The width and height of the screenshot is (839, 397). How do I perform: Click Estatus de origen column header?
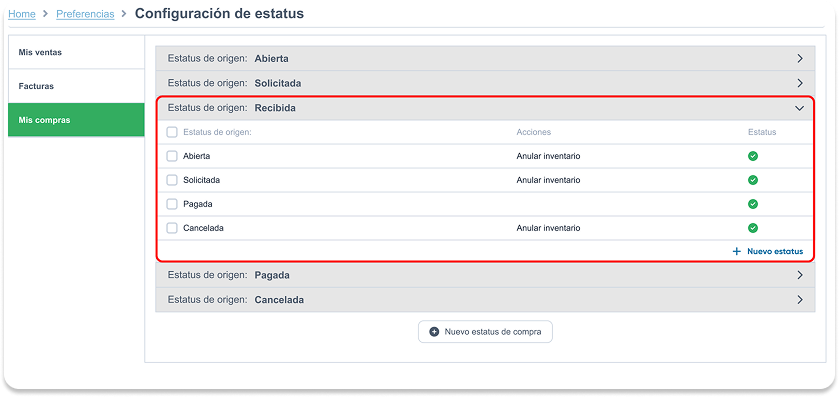(x=217, y=132)
